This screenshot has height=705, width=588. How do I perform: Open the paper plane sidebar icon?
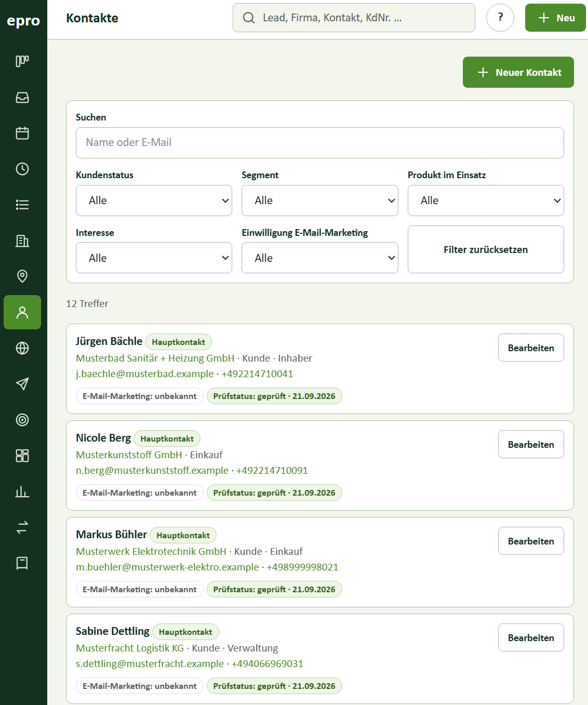(22, 384)
